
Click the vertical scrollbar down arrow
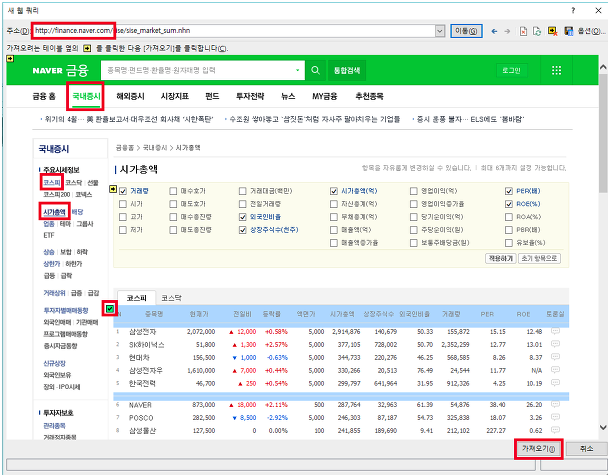pyautogui.click(x=603, y=428)
